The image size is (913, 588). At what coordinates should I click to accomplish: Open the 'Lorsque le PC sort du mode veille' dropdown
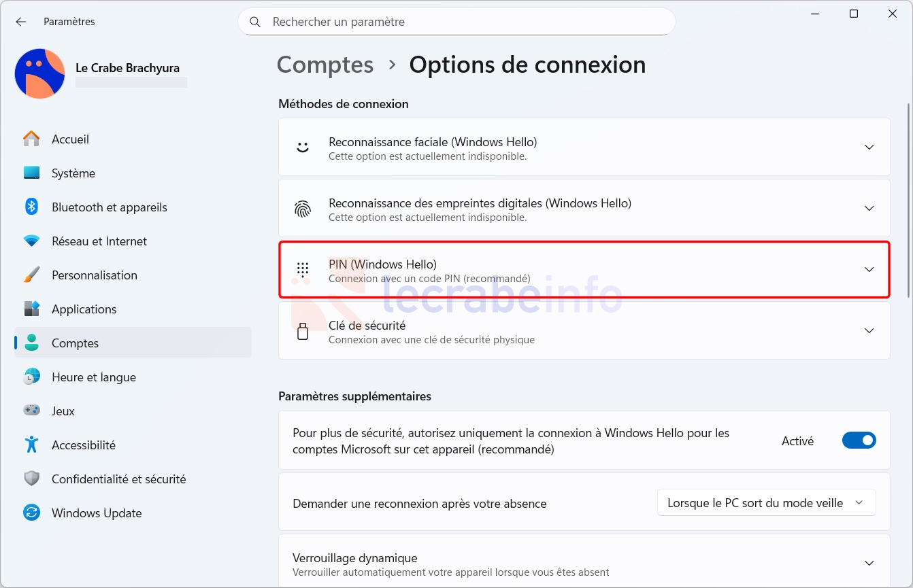tap(766, 503)
